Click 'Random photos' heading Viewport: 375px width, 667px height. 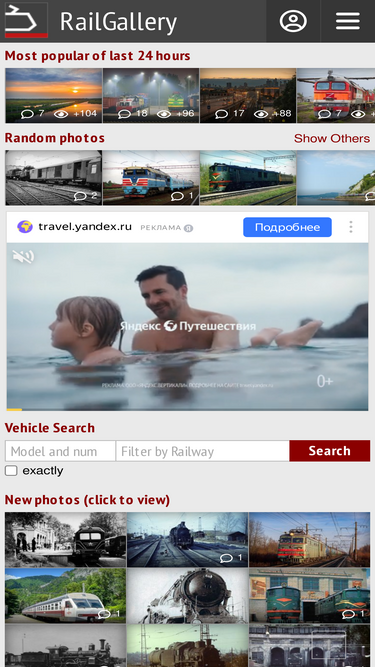pos(54,138)
